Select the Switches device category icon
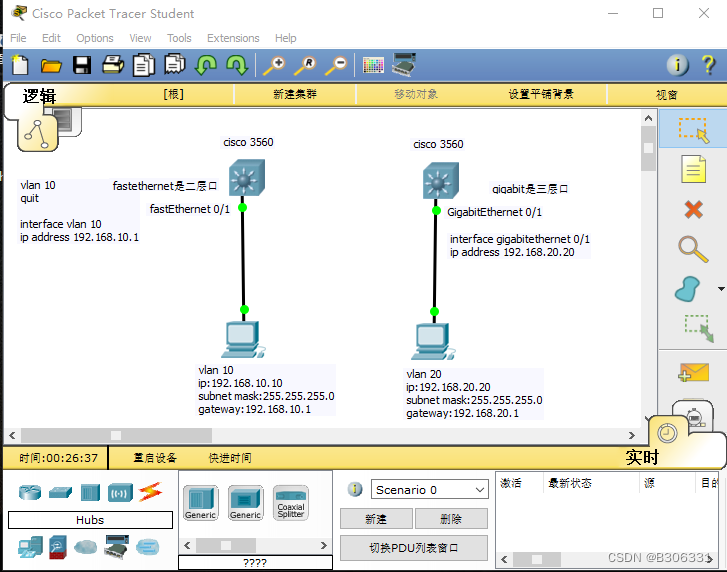Screen dimensions: 727x572 pyautogui.click(x=60, y=492)
